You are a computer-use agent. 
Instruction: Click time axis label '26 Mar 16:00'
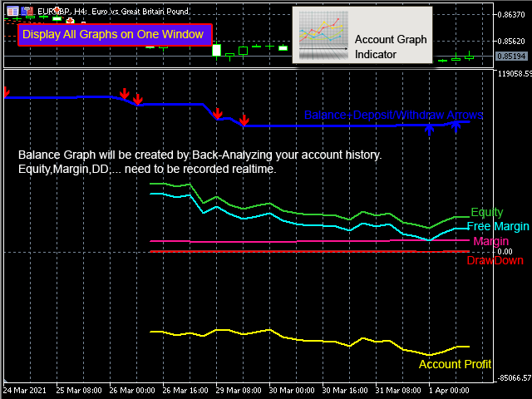click(x=185, y=390)
